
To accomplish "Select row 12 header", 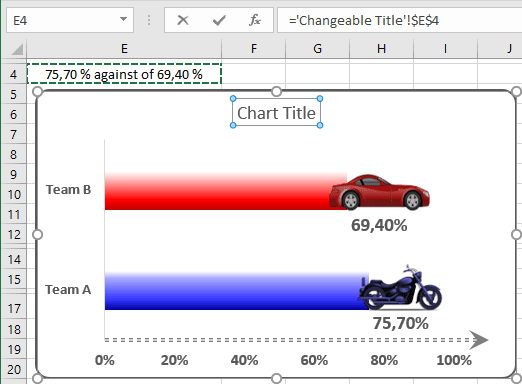I will [x=13, y=234].
